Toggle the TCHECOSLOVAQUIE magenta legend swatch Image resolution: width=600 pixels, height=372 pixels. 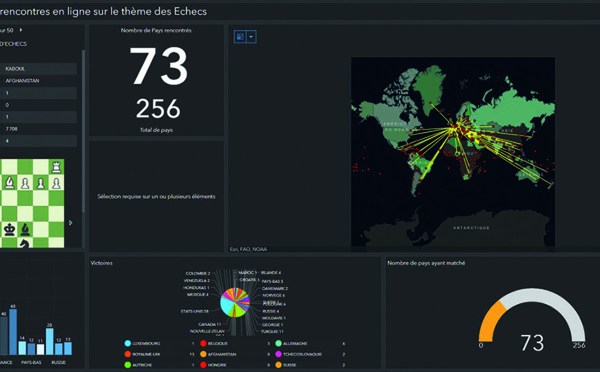(279, 354)
